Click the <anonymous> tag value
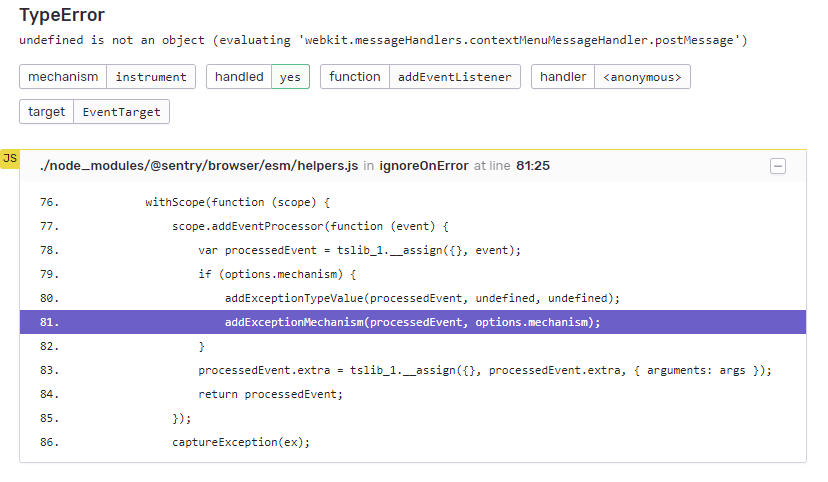This screenshot has height=482, width=828. pos(642,77)
